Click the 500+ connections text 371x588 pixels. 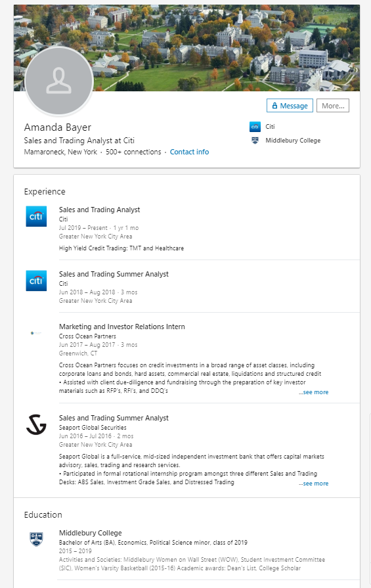pyautogui.click(x=133, y=152)
